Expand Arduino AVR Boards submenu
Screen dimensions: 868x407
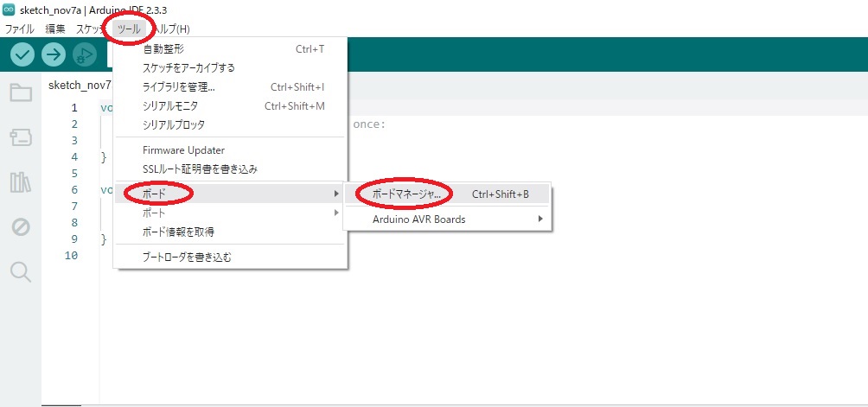pos(447,219)
